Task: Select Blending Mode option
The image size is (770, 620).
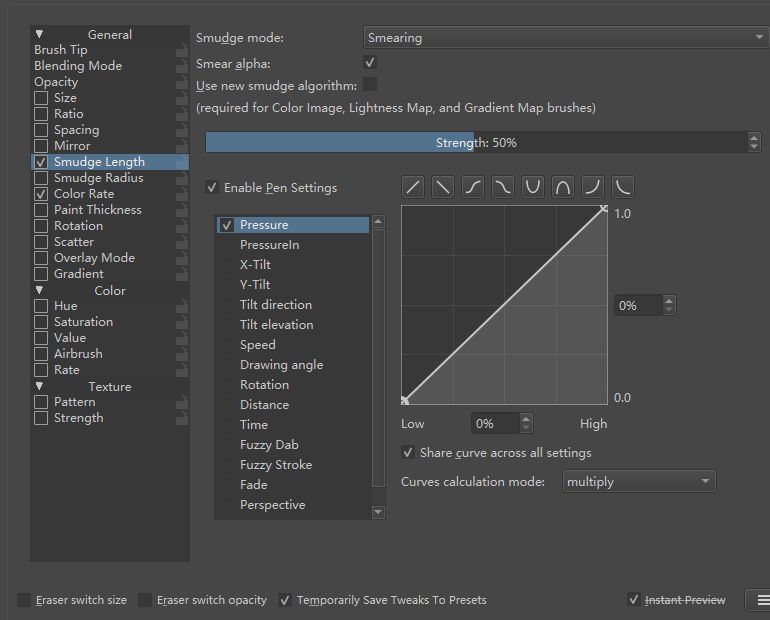Action: 78,66
